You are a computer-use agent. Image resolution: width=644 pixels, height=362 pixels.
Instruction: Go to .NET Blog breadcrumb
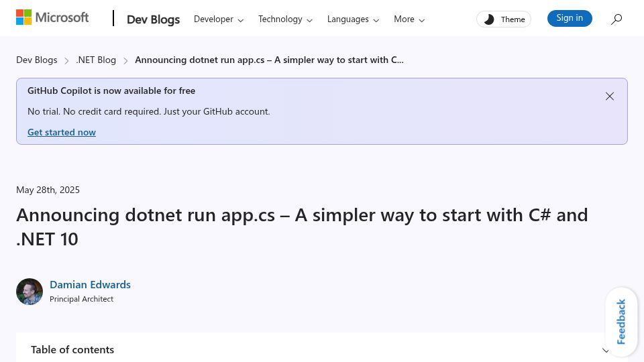(x=96, y=60)
